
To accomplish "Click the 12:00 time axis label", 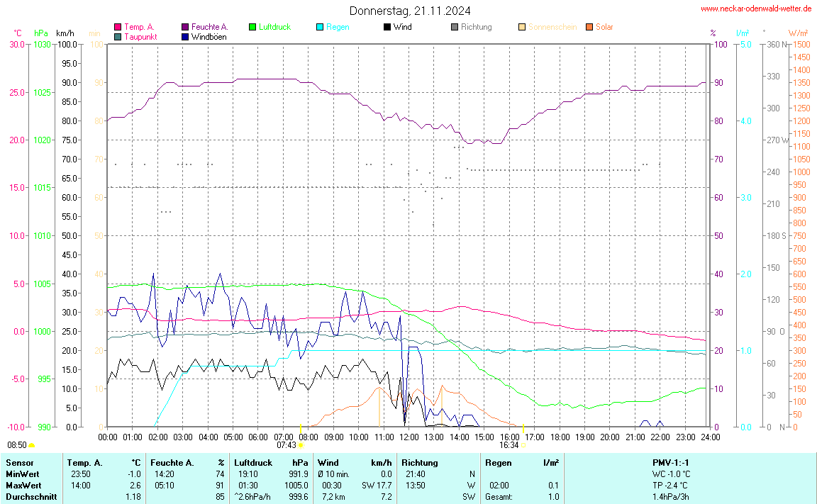I will tap(409, 437).
